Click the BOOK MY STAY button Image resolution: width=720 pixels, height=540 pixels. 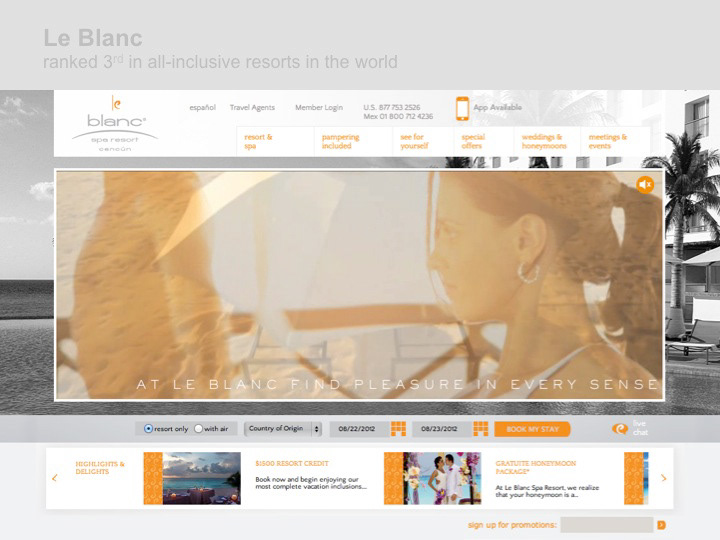532,429
